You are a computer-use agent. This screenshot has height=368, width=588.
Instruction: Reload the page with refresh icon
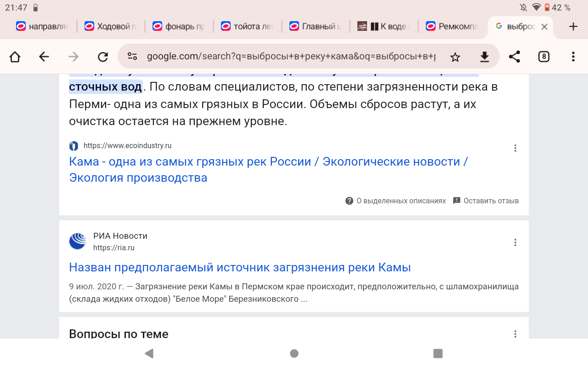[103, 57]
